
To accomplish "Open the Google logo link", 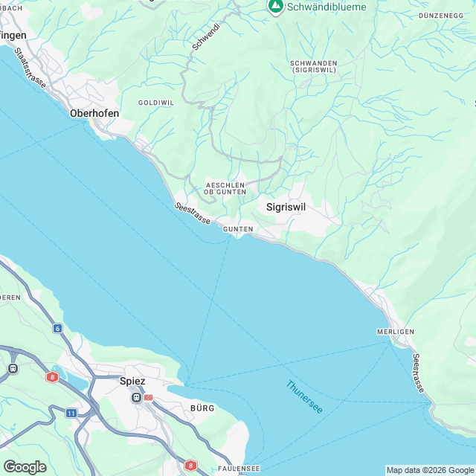I will coord(25,467).
